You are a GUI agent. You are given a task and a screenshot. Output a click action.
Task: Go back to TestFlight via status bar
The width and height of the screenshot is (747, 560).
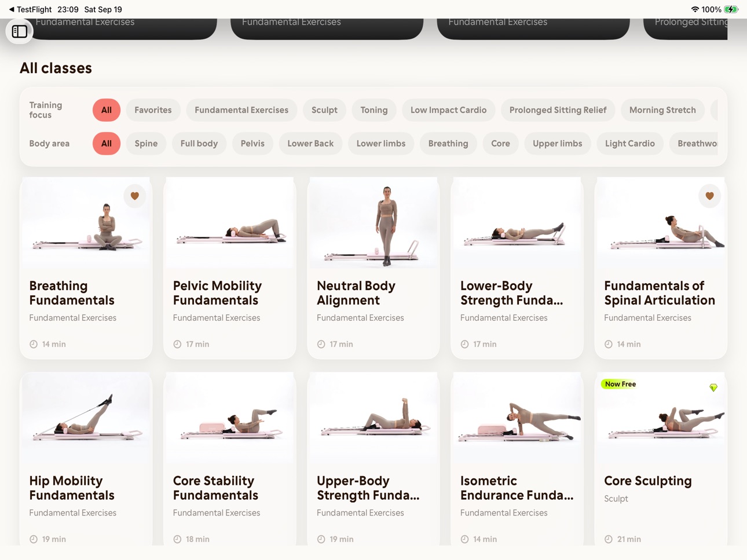[30, 9]
